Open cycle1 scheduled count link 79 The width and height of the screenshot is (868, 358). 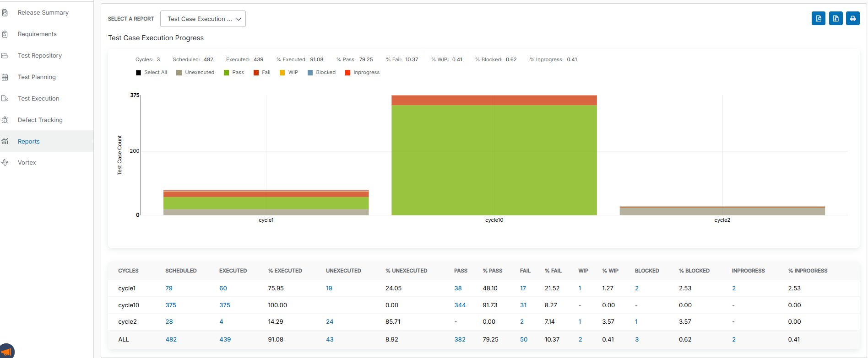[x=169, y=289]
